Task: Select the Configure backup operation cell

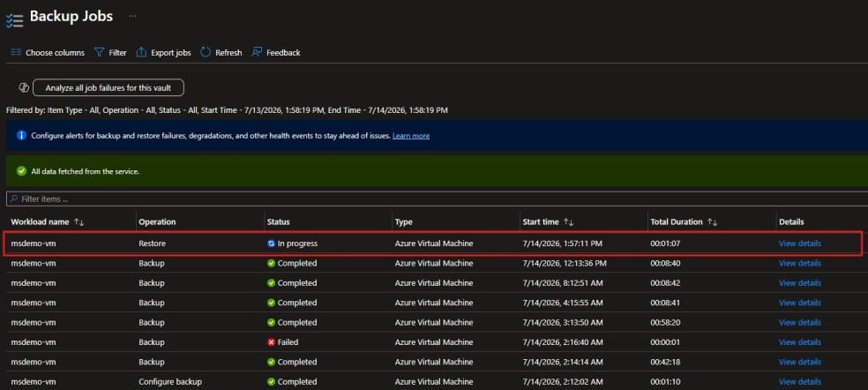Action: pos(170,382)
